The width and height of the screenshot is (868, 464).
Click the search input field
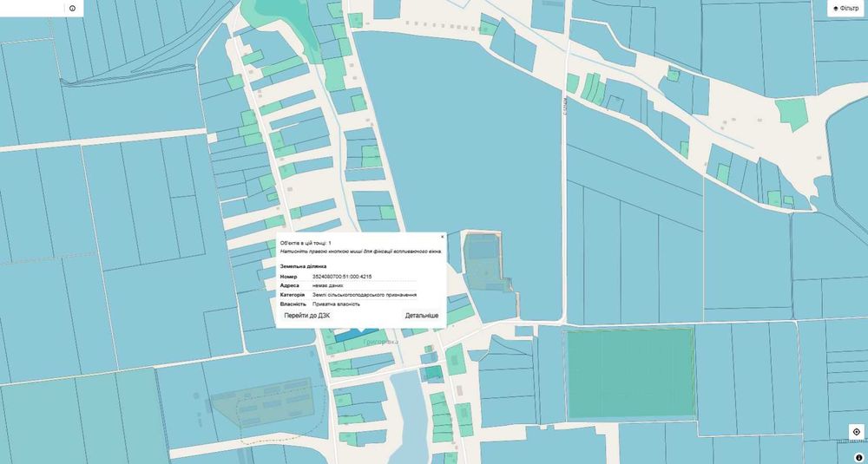32,9
